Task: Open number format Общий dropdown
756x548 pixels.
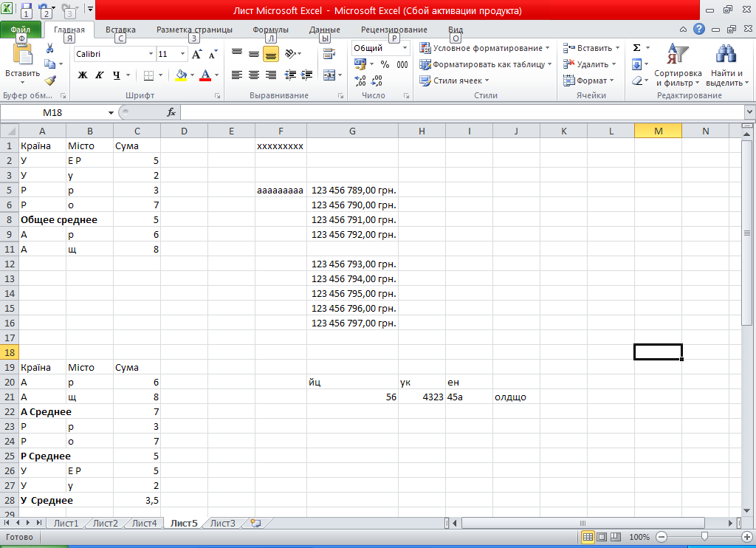Action: 405,48
